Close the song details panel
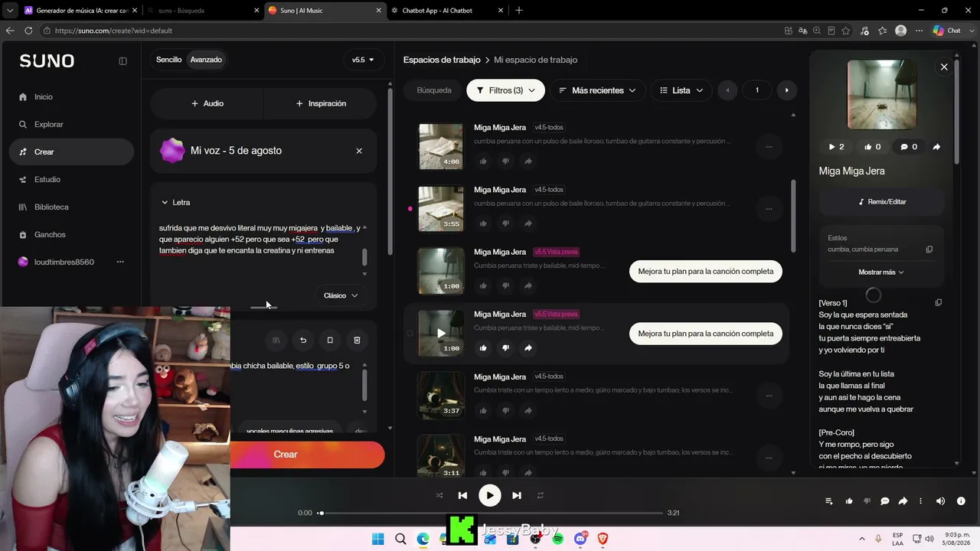This screenshot has width=980, height=551. 944,67
